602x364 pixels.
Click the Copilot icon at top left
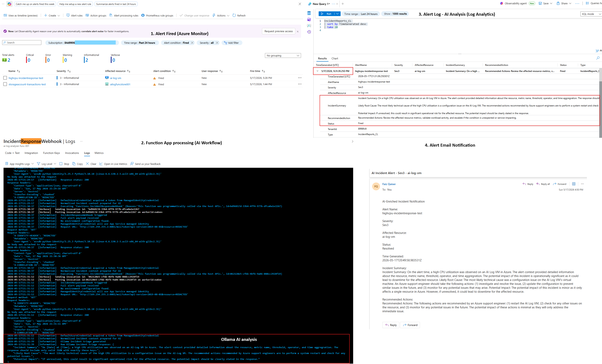point(9,4)
